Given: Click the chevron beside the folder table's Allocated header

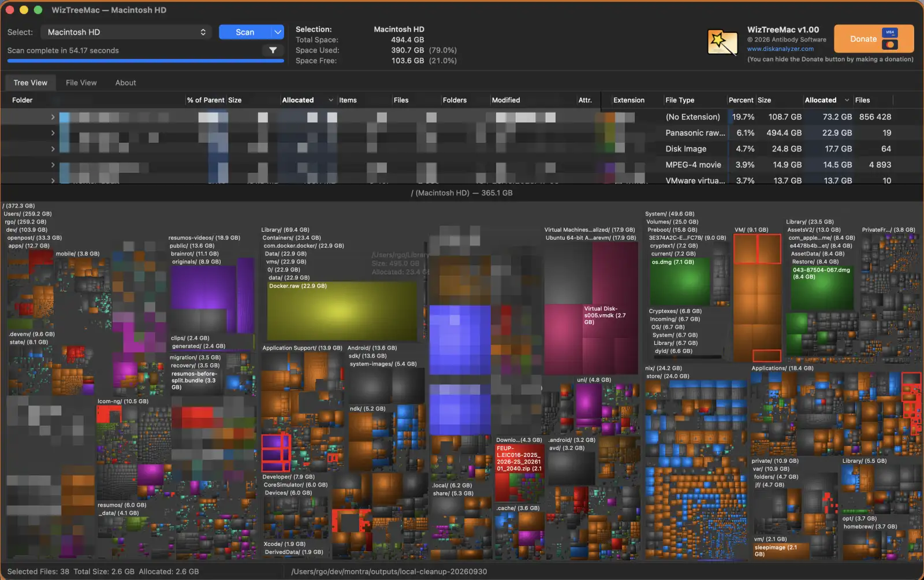Looking at the screenshot, I should click(331, 100).
